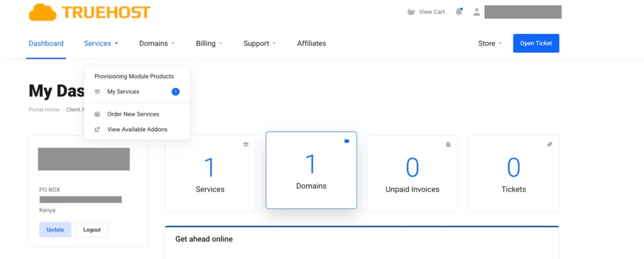644x259 pixels.
Task: Open the Unpaid Invoices count card
Action: pyautogui.click(x=413, y=174)
